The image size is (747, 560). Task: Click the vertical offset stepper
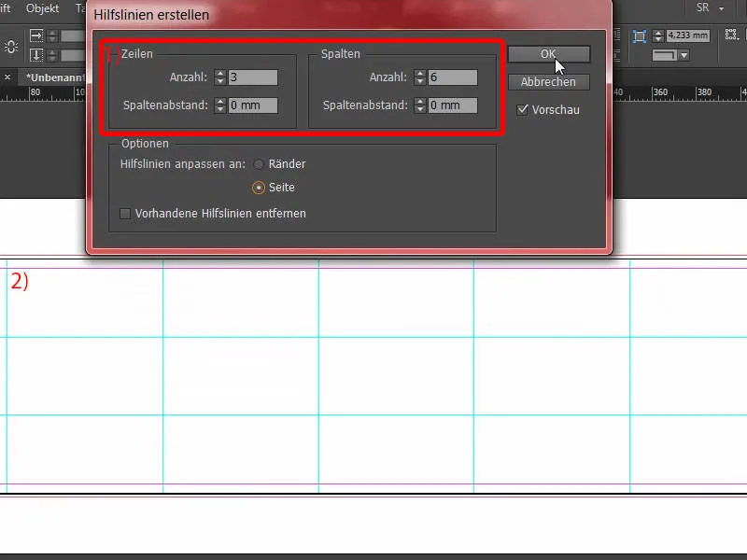tap(52, 55)
